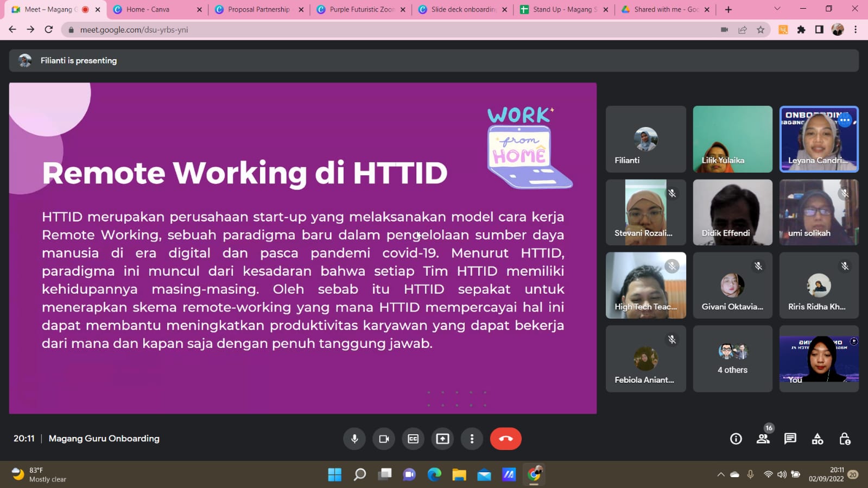Click the 'Filianti is presenting' banner
This screenshot has width=868, height=488.
[434, 61]
